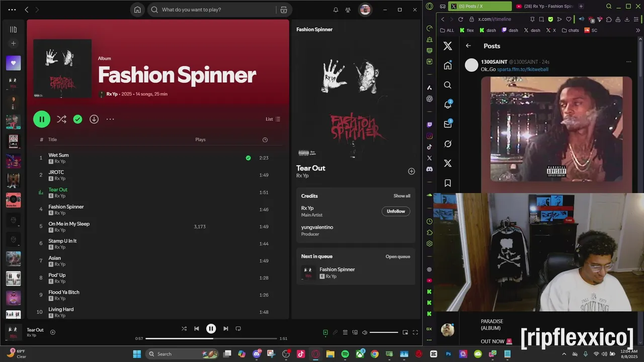Open the Miniplayer
Image resolution: width=644 pixels, height=362 pixels.
coord(406,332)
